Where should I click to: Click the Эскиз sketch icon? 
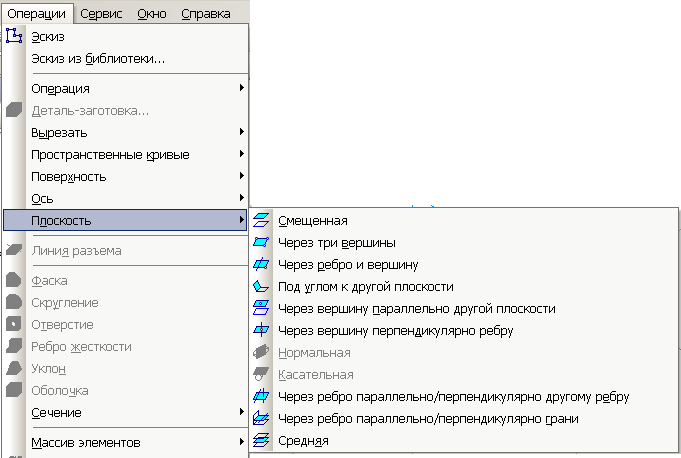coord(14,36)
